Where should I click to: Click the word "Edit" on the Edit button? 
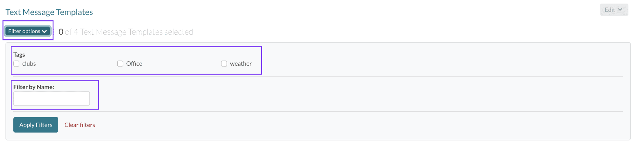(x=610, y=10)
